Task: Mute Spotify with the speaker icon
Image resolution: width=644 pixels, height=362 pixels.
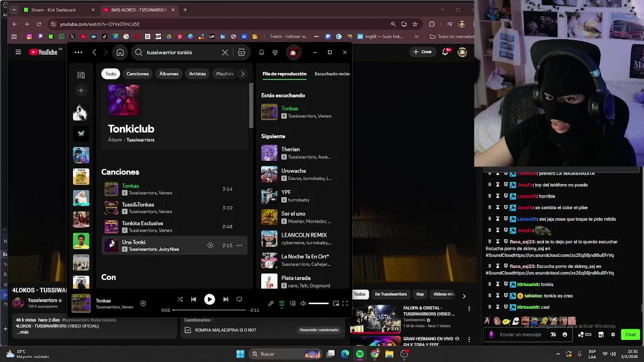Action: coord(303,303)
